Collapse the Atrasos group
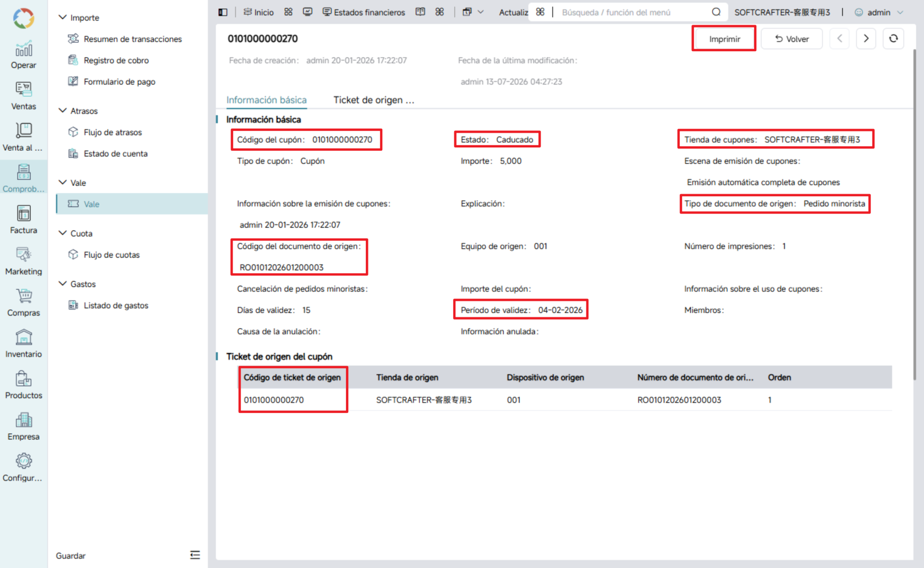The width and height of the screenshot is (924, 568). (x=63, y=111)
